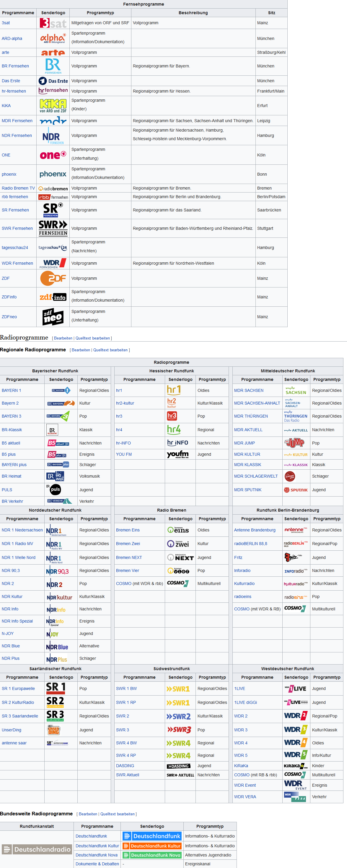Open the SR 2 KulturRadio link

coord(18,703)
